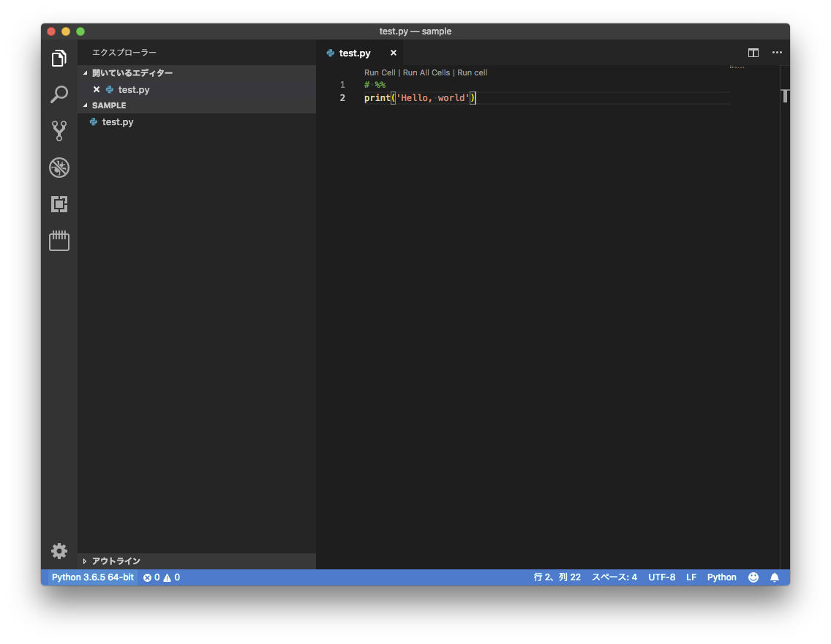Image resolution: width=831 pixels, height=644 pixels.
Task: Click the editor minimap preview
Action: point(737,67)
